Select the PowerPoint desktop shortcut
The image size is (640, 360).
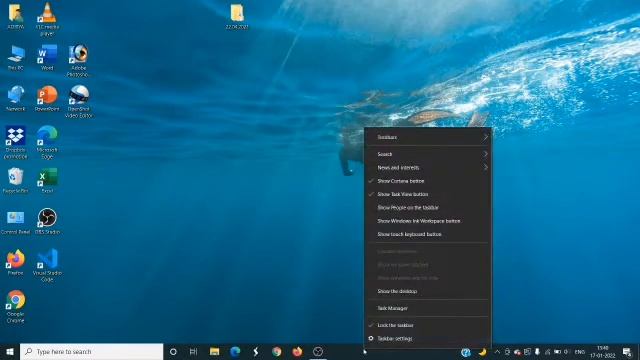pos(47,99)
